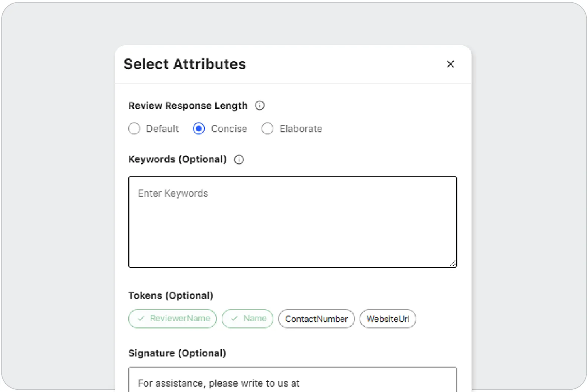
Task: Close the Select Attributes dialog
Action: pos(450,64)
